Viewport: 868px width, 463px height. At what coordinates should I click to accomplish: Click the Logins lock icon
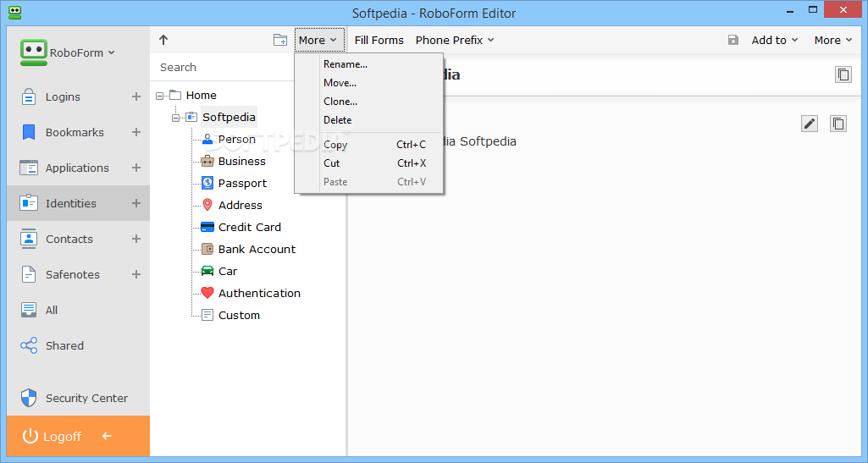[28, 96]
